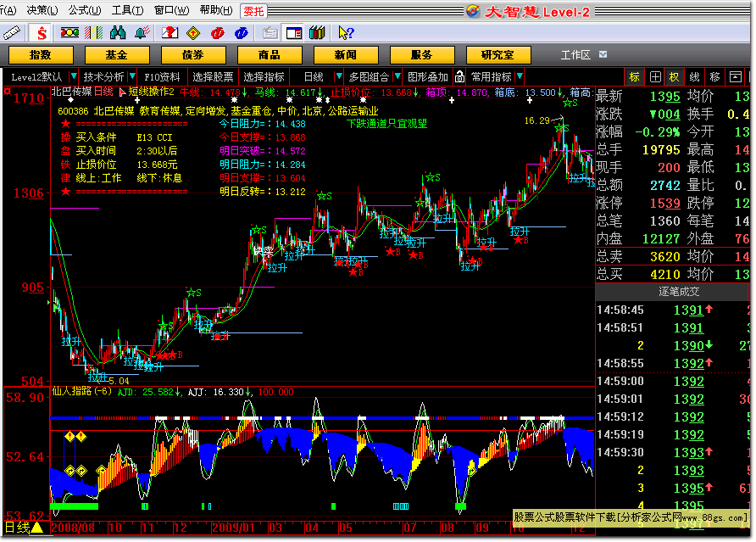
Task: Click the 委托 trade entrust button
Action: 253,11
